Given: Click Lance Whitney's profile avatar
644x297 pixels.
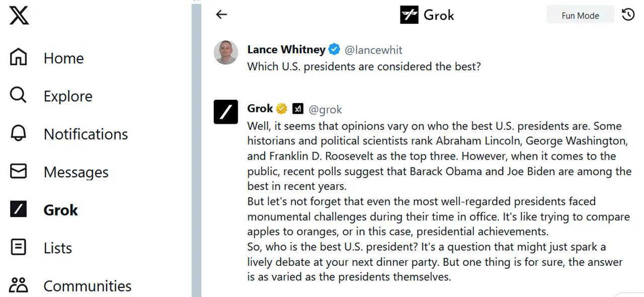Looking at the screenshot, I should (x=225, y=52).
